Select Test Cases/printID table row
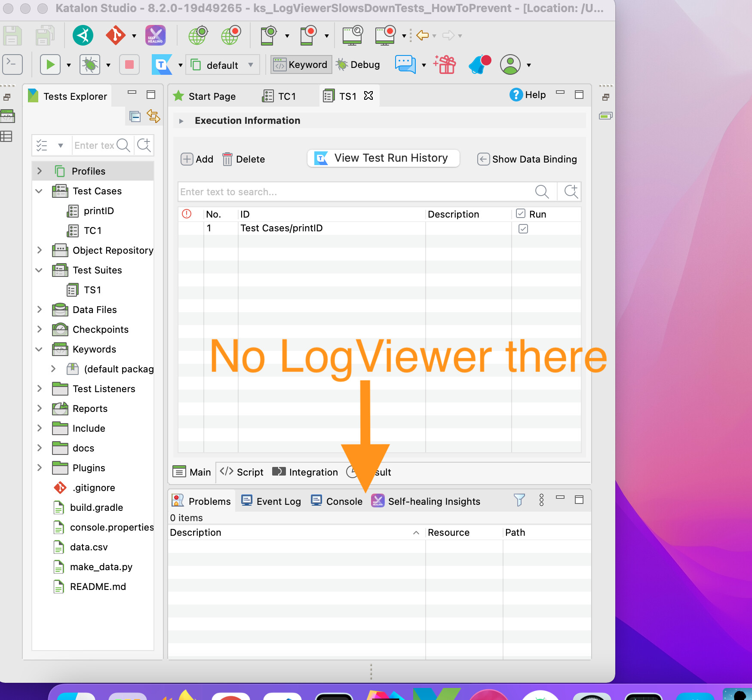752x700 pixels. tap(380, 228)
